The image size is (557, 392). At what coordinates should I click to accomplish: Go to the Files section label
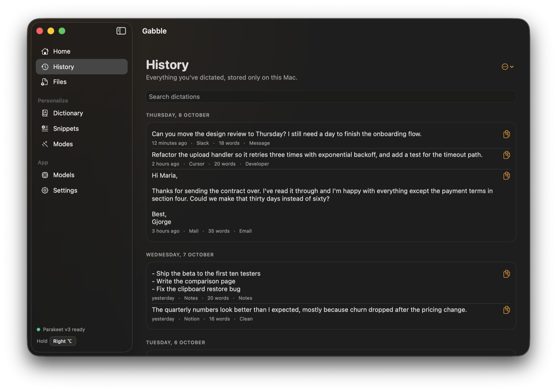[x=60, y=82]
